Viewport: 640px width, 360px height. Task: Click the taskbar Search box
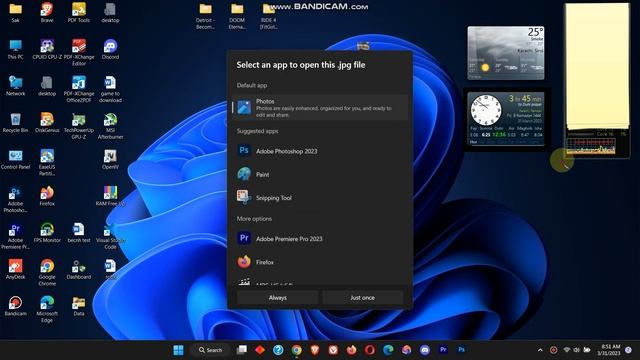[x=211, y=350]
